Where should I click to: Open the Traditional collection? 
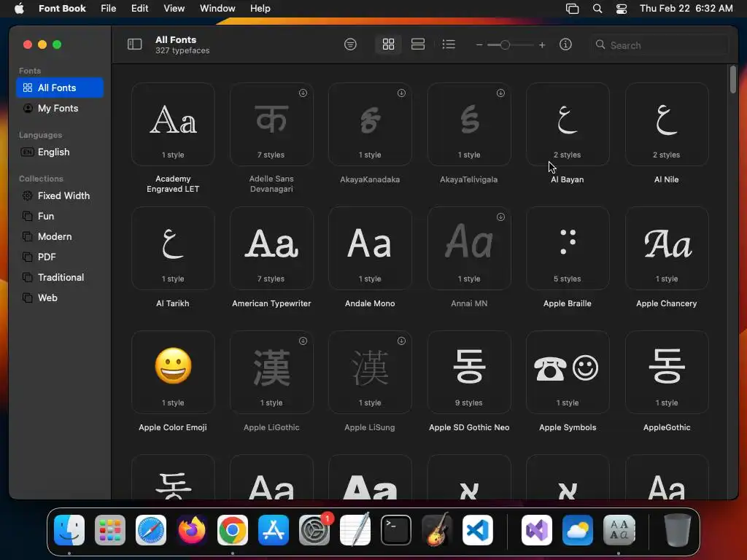coord(60,277)
